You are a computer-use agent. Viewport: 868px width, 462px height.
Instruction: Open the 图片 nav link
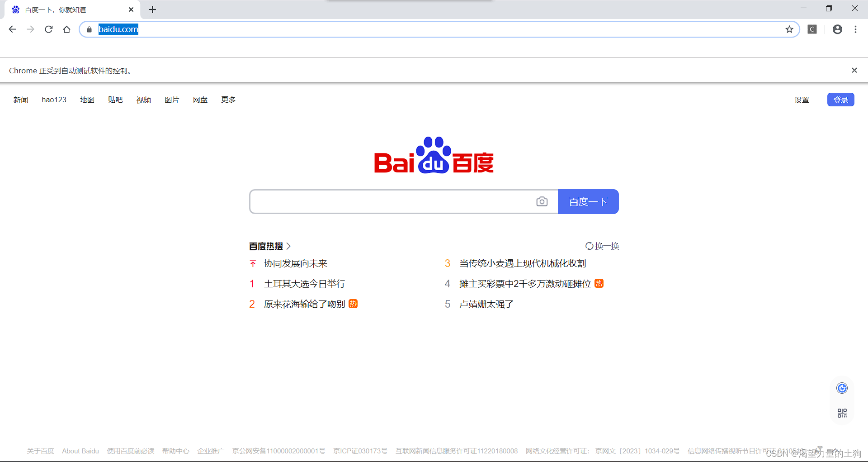click(172, 100)
